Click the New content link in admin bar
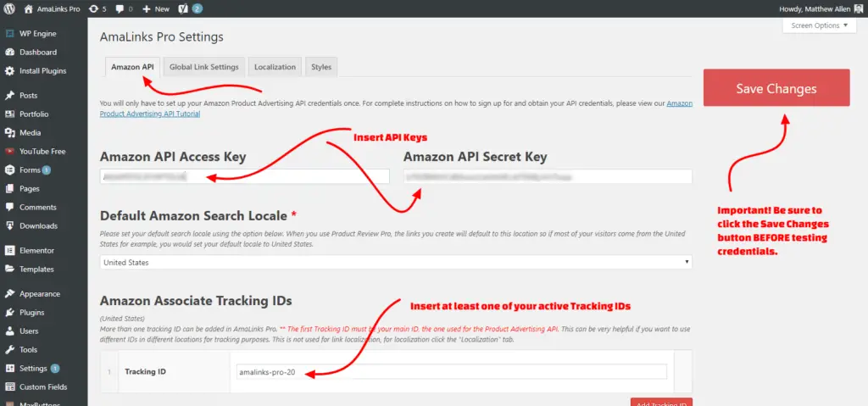 coord(162,8)
